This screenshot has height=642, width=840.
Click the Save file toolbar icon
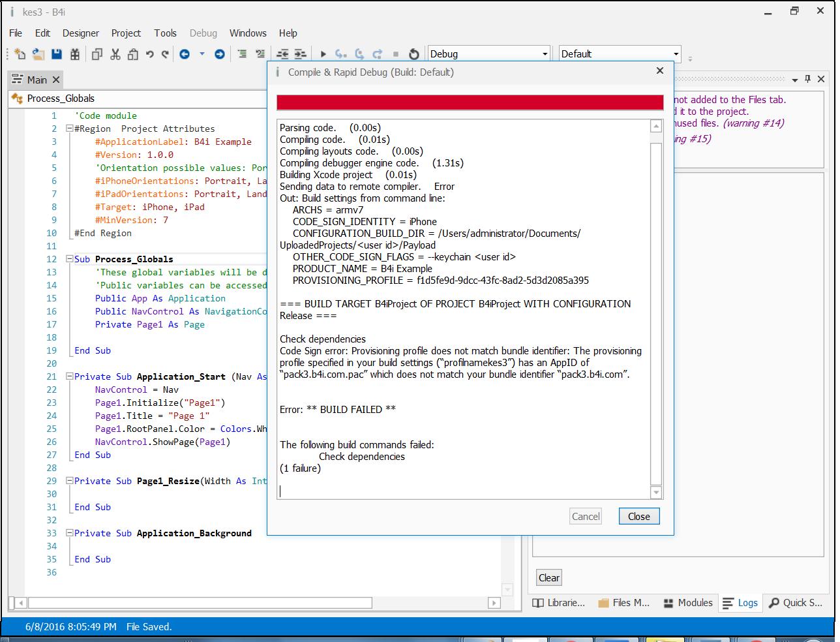(57, 54)
